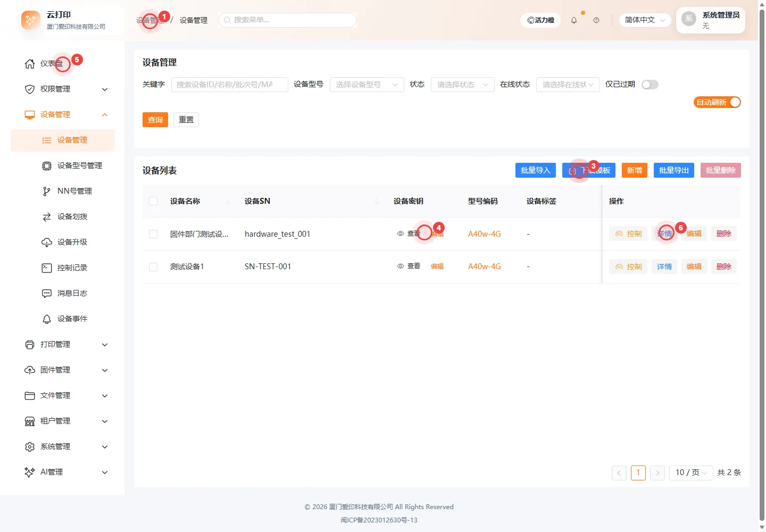Viewport: 766px width, 532px height.
Task: Open 设备事件 in the sidebar
Action: click(63, 319)
